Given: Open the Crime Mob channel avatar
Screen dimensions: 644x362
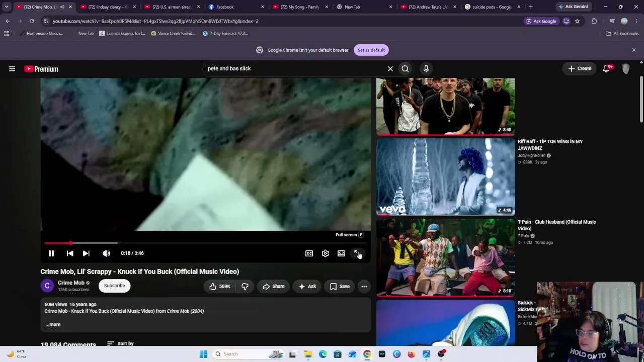Looking at the screenshot, I should pyautogui.click(x=47, y=286).
